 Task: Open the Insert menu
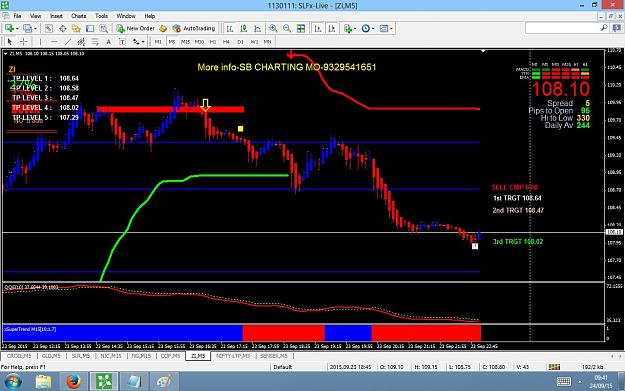coord(56,16)
